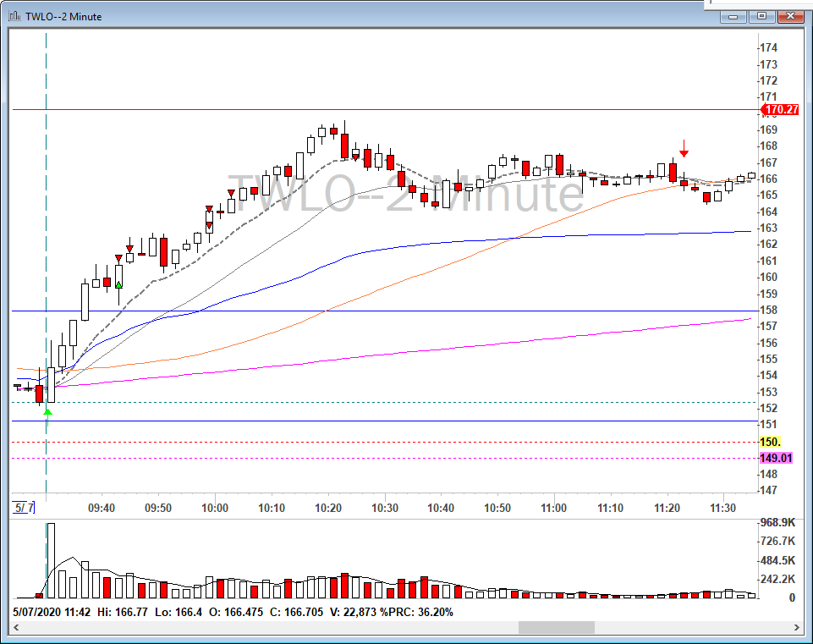Click left scroll arrow on horizontal scrollbar
The height and width of the screenshot is (644, 813).
(16, 627)
